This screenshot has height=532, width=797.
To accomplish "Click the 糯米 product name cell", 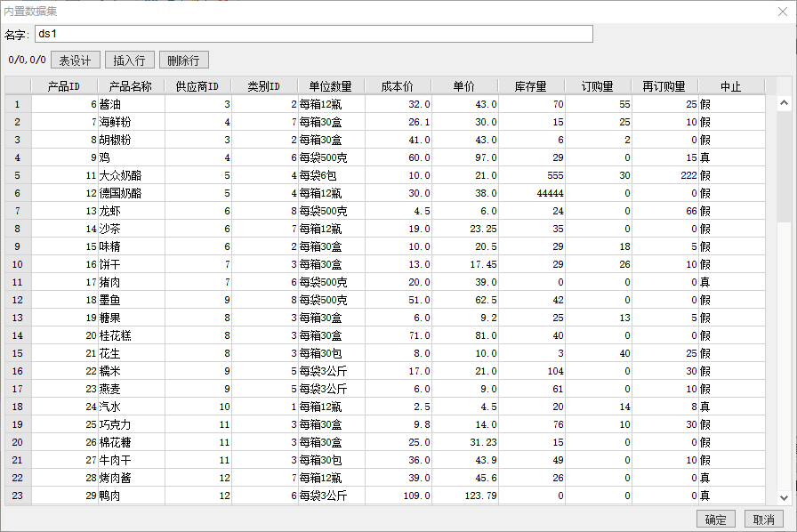I will coord(131,371).
